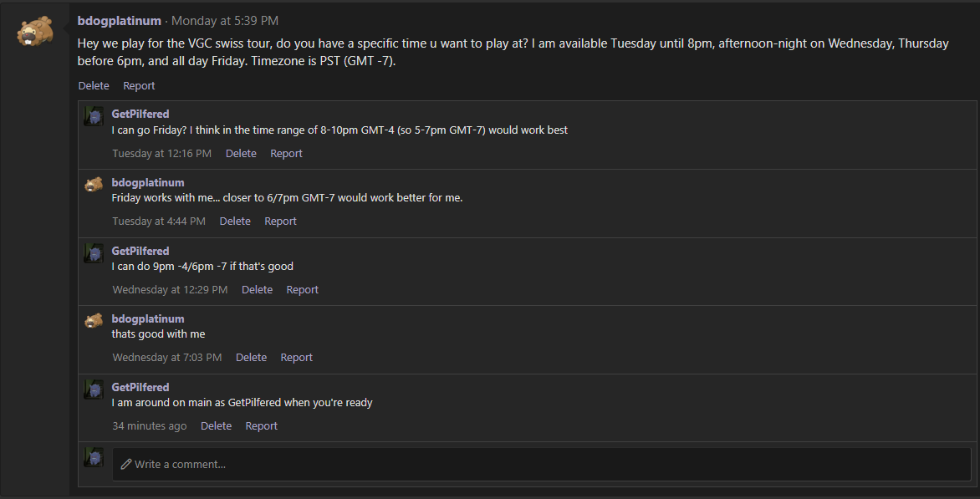Click Bidoof avatar beside 'Friday works with me'
Image resolution: width=980 pixels, height=499 pixels.
click(x=94, y=185)
